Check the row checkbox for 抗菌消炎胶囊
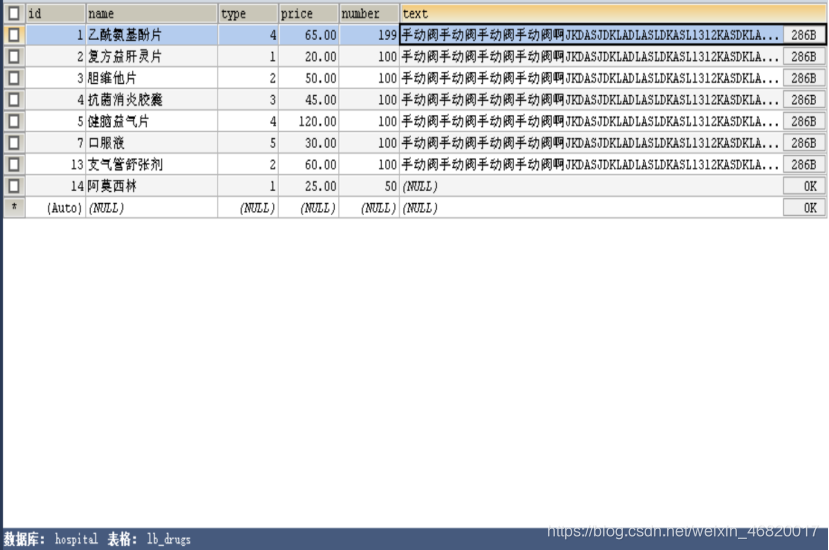 pyautogui.click(x=14, y=99)
